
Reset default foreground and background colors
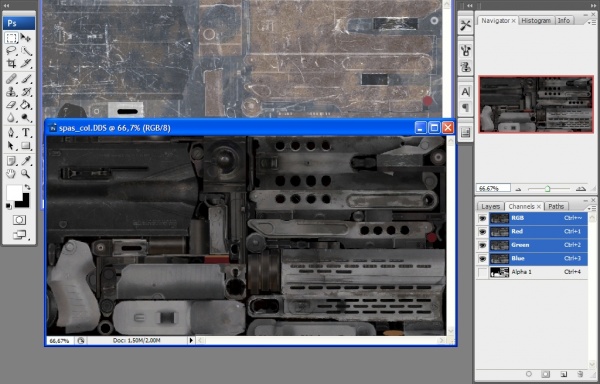[9, 207]
